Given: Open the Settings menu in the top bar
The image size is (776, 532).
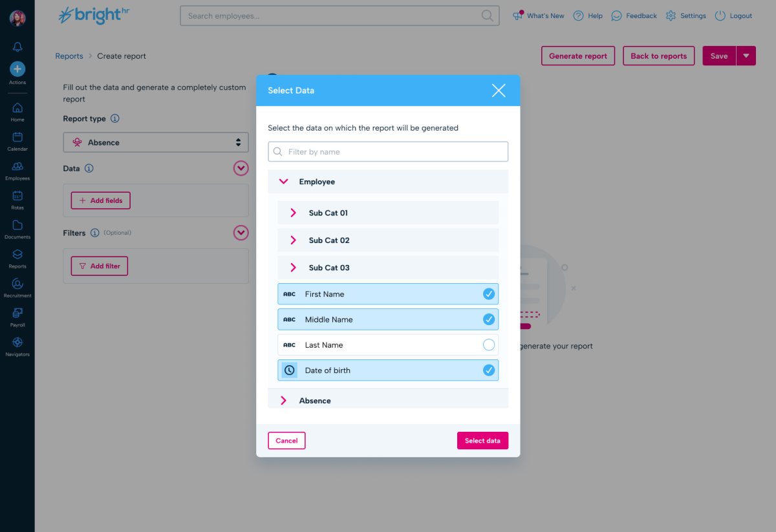Looking at the screenshot, I should coord(685,16).
